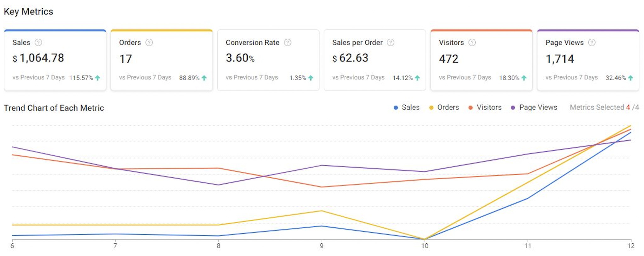Click the help icon next to Sales

coord(38,42)
